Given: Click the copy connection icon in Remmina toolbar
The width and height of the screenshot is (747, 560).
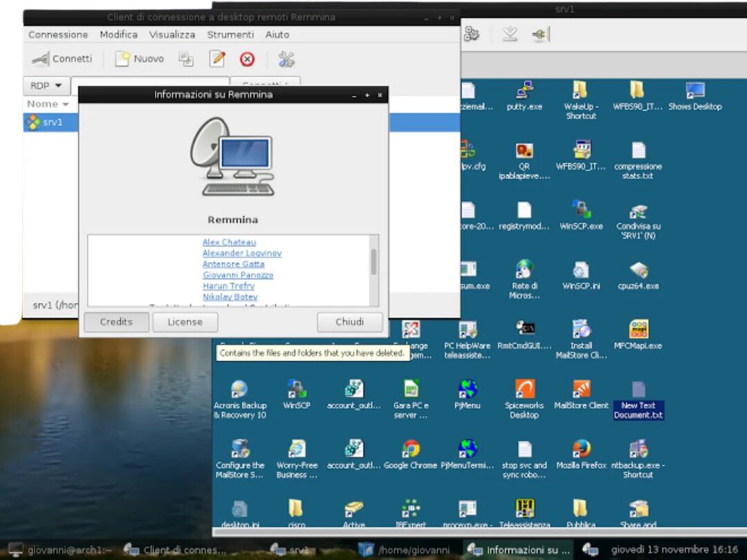Looking at the screenshot, I should coord(186,59).
